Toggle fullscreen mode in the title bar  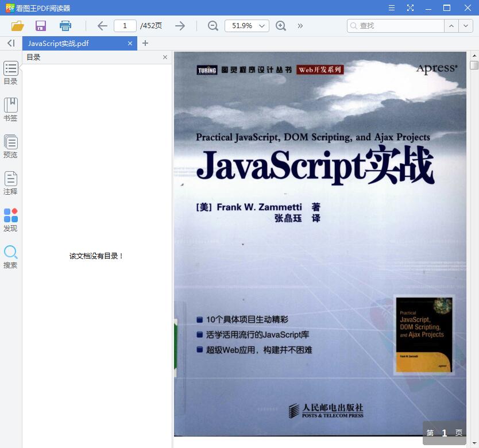(410, 7)
